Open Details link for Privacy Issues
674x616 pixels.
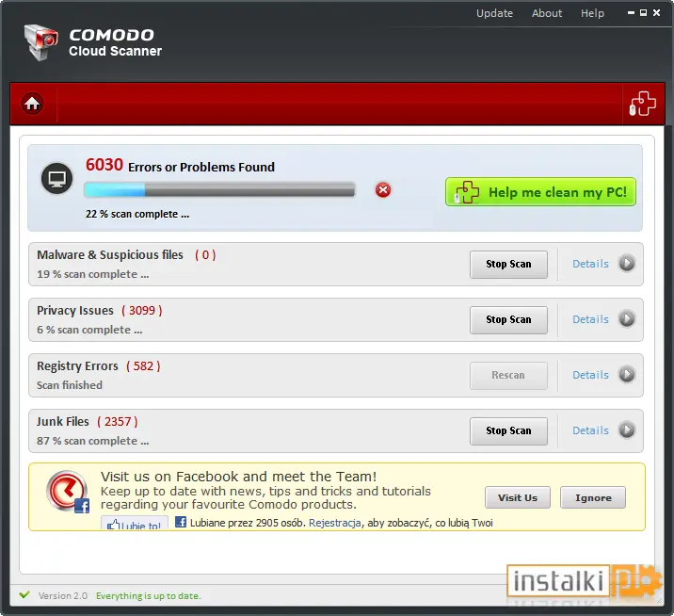coord(590,319)
